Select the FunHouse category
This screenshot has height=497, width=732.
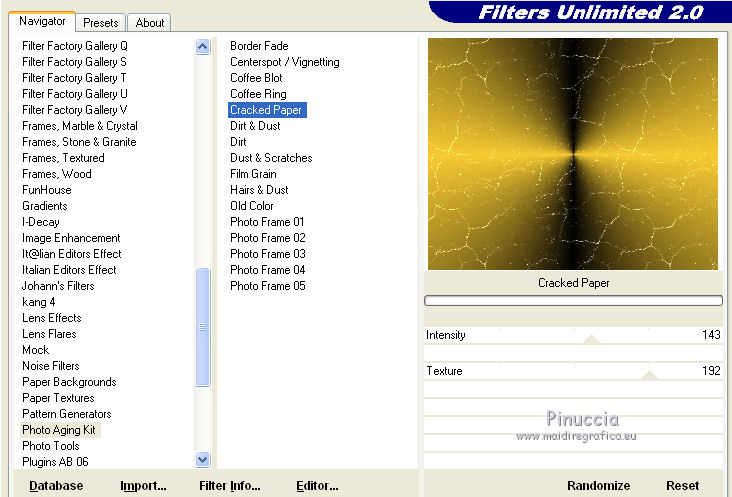pyautogui.click(x=47, y=190)
